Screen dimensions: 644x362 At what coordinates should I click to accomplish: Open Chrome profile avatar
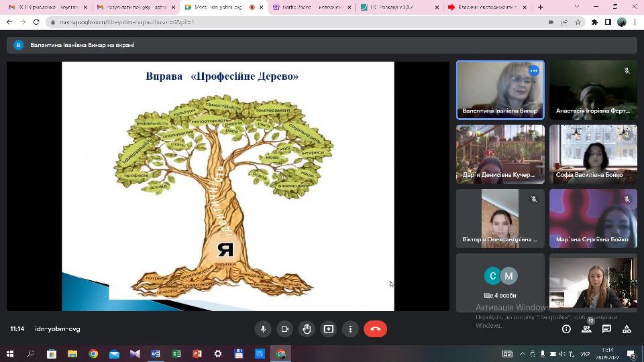click(x=621, y=22)
